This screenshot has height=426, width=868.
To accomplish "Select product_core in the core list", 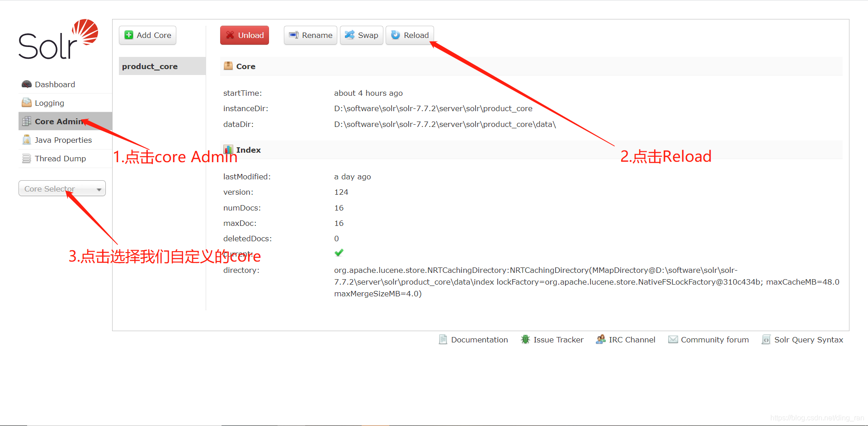I will 162,66.
